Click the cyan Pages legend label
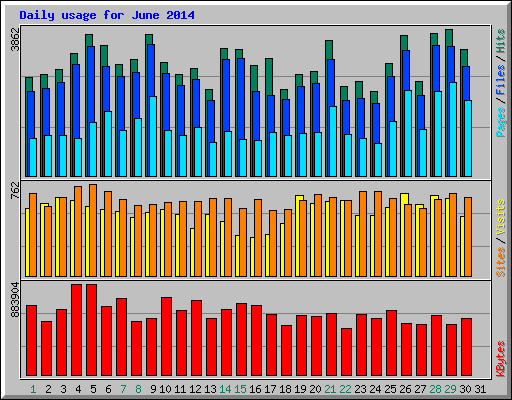The height and width of the screenshot is (400, 512). pos(501,122)
